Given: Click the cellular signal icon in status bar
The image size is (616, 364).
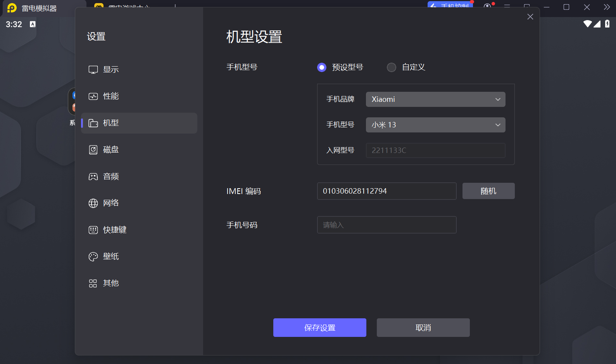Looking at the screenshot, I should (x=597, y=24).
